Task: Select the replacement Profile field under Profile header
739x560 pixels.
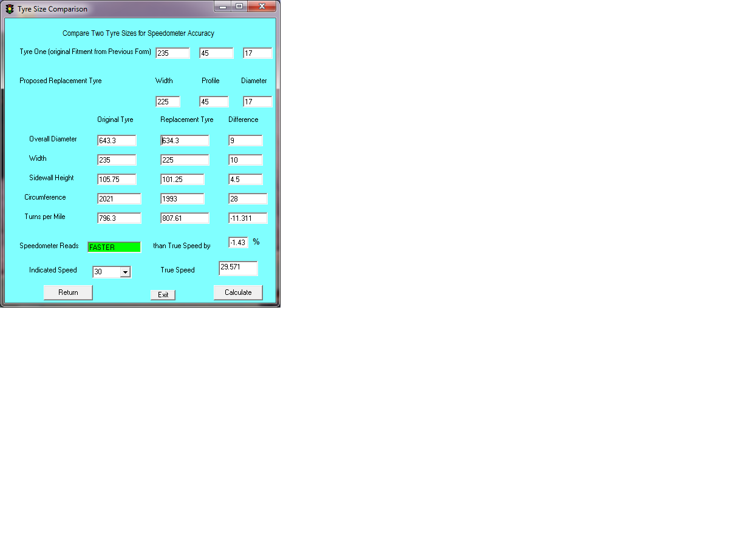Action: pos(213,101)
